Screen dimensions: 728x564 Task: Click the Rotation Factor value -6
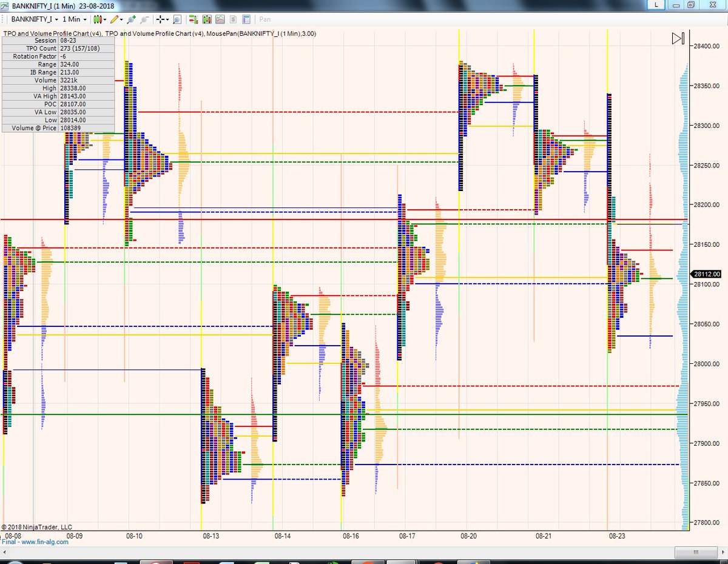(63, 56)
